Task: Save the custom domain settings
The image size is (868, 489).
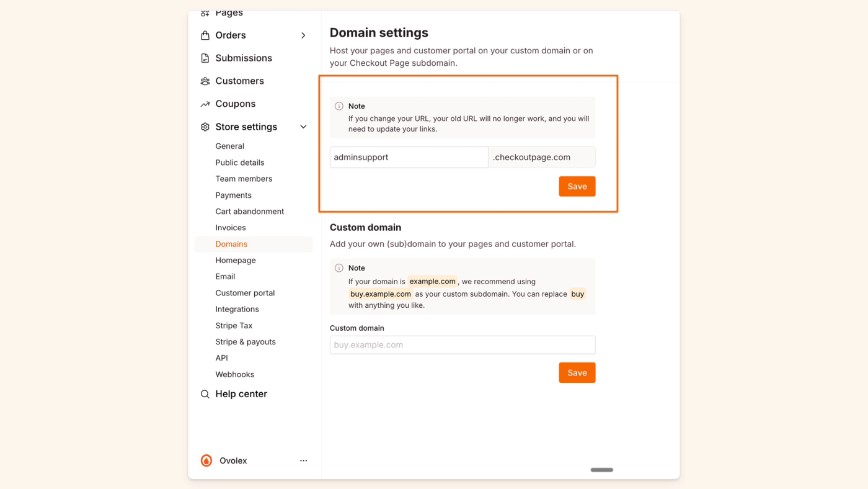Action: [577, 372]
